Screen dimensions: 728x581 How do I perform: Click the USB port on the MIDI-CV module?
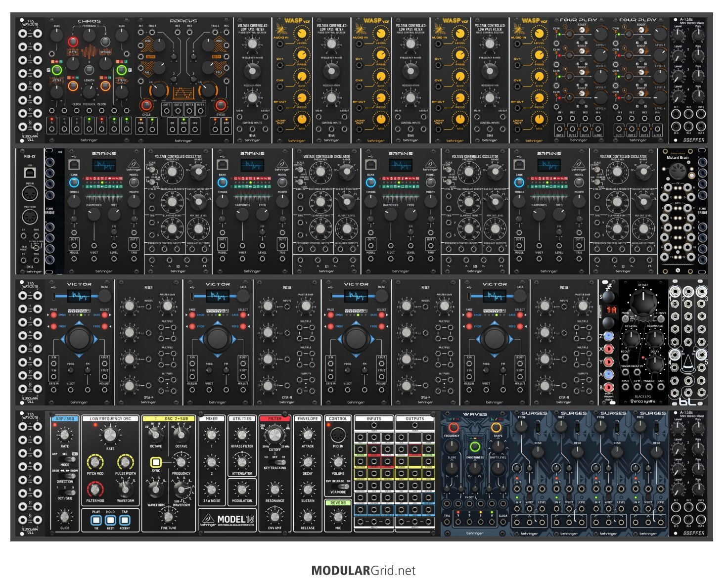click(x=30, y=173)
